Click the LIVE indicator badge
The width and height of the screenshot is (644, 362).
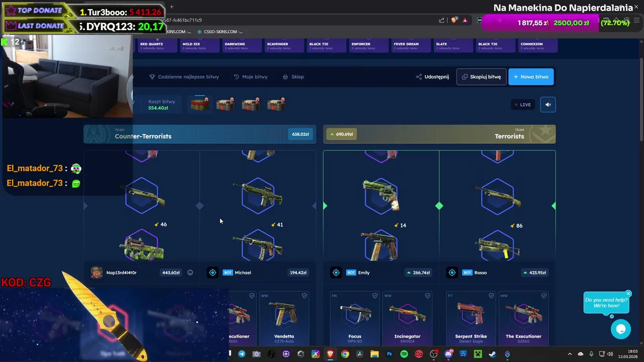pyautogui.click(x=523, y=105)
